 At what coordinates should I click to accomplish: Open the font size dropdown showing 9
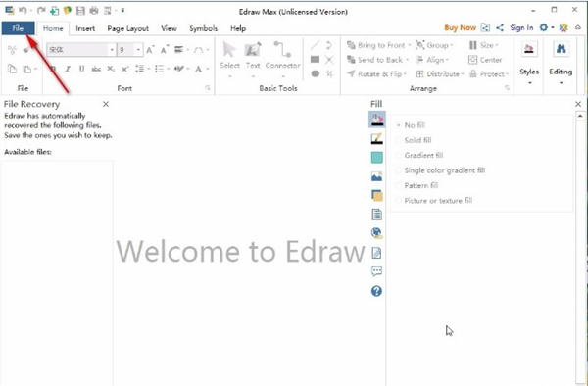click(138, 49)
